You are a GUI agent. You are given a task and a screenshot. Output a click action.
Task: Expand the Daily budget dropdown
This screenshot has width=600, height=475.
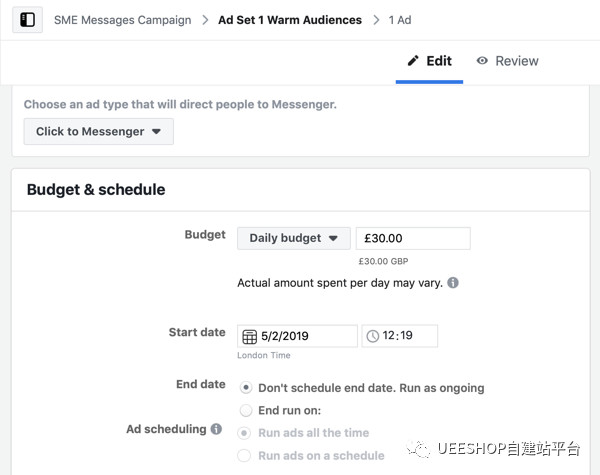click(x=293, y=238)
